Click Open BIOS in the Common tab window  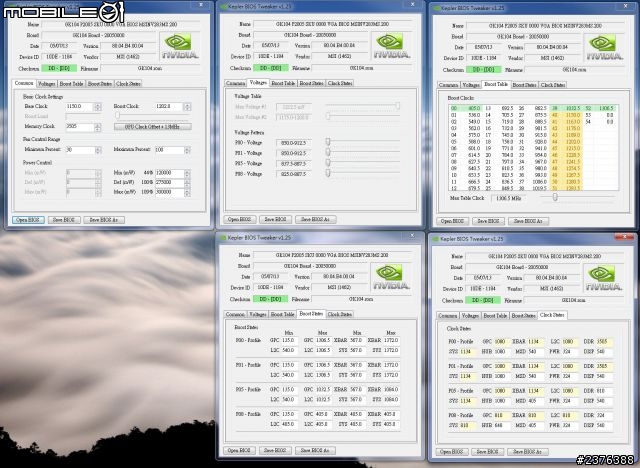[28, 220]
